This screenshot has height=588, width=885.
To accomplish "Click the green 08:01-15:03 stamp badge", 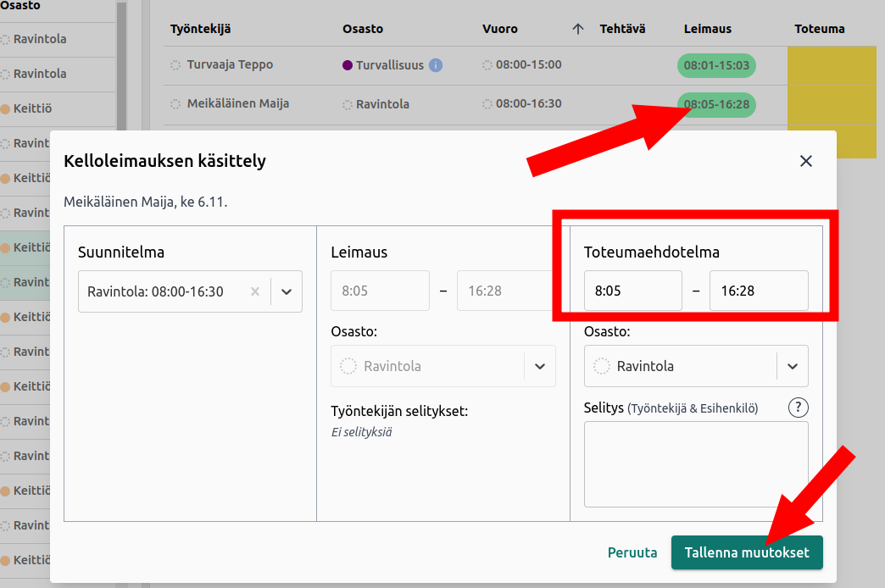I will tap(716, 65).
